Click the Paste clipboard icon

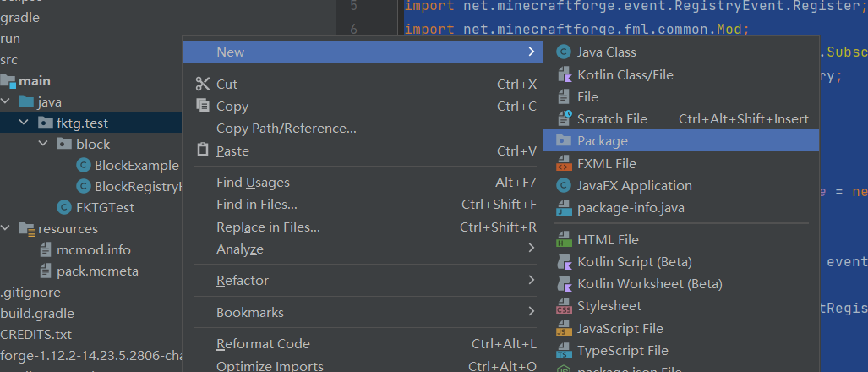point(203,150)
